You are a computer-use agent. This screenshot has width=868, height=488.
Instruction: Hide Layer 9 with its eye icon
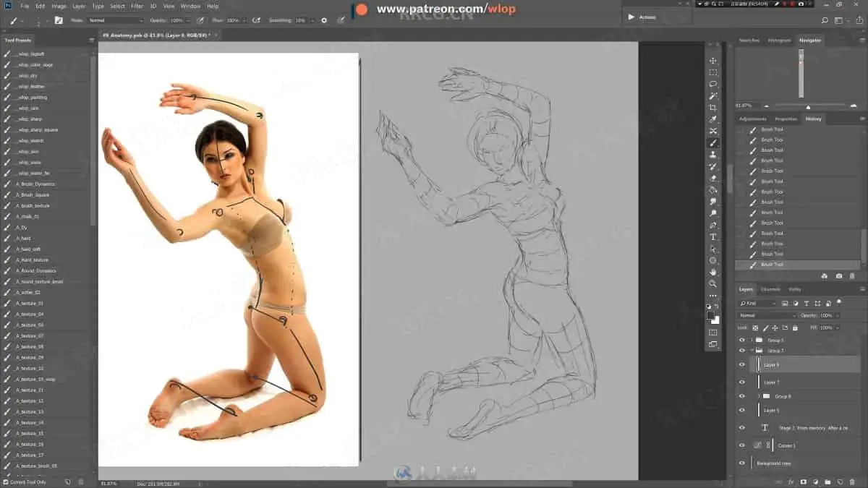(x=741, y=365)
